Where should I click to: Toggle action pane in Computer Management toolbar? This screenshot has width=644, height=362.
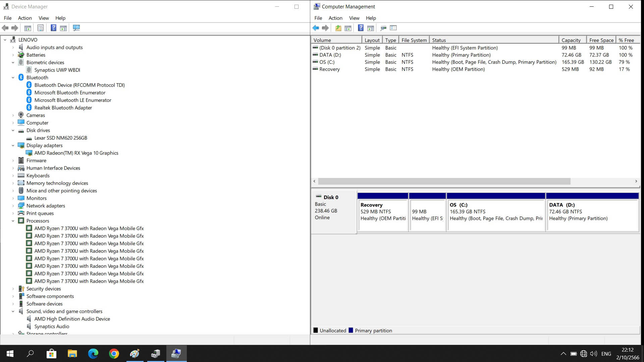tap(371, 28)
